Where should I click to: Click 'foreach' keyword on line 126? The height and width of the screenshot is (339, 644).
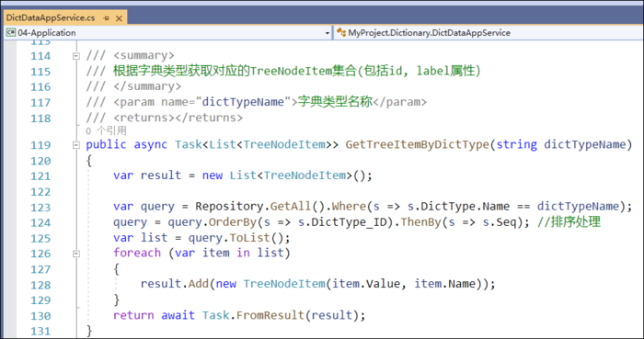(x=137, y=253)
